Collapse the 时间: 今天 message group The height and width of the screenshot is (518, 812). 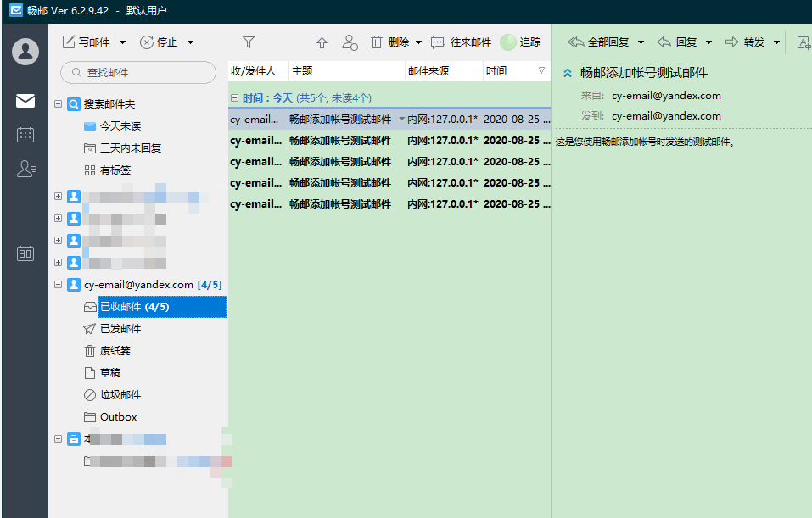pos(234,97)
